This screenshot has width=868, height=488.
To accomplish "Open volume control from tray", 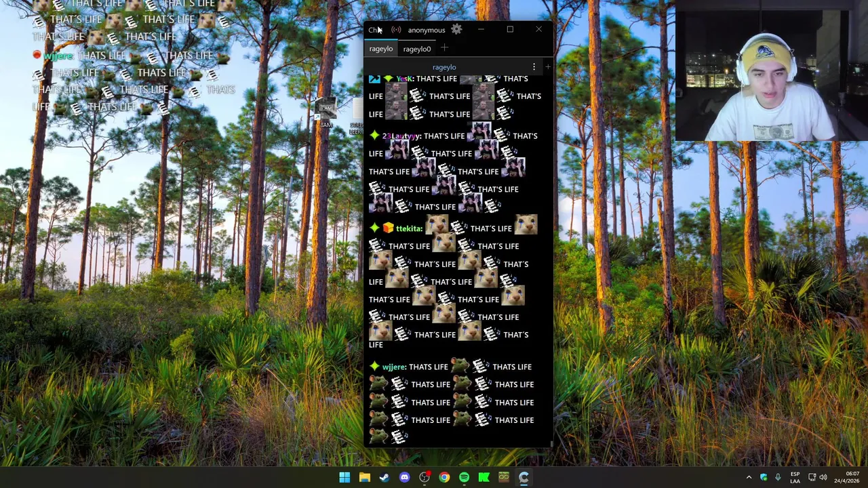I will pyautogui.click(x=823, y=477).
